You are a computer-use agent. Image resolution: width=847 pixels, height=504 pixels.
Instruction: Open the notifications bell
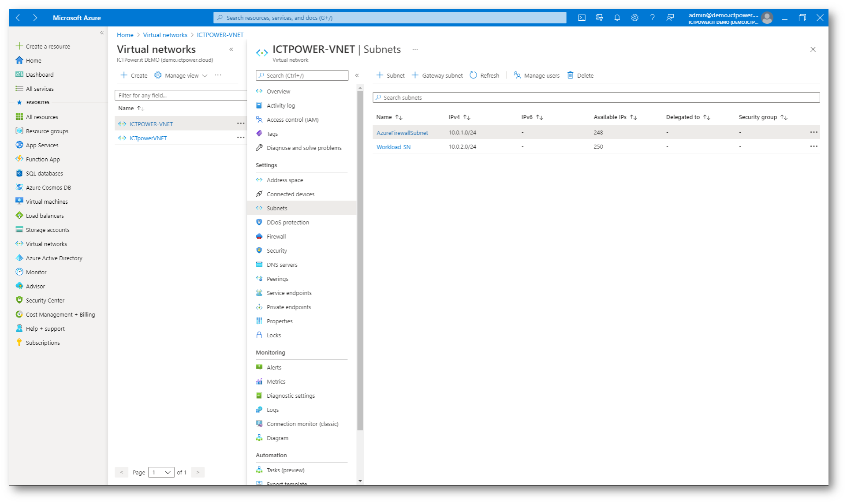[x=617, y=18]
